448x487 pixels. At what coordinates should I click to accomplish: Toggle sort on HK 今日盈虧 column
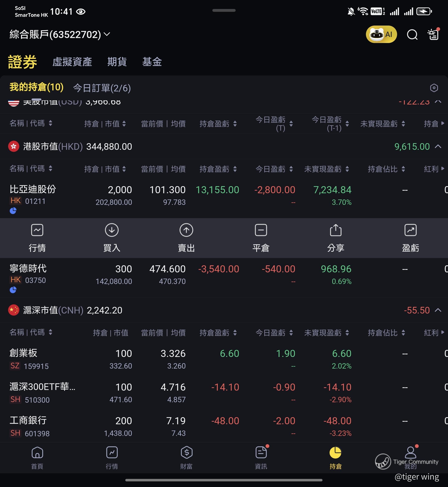click(274, 169)
